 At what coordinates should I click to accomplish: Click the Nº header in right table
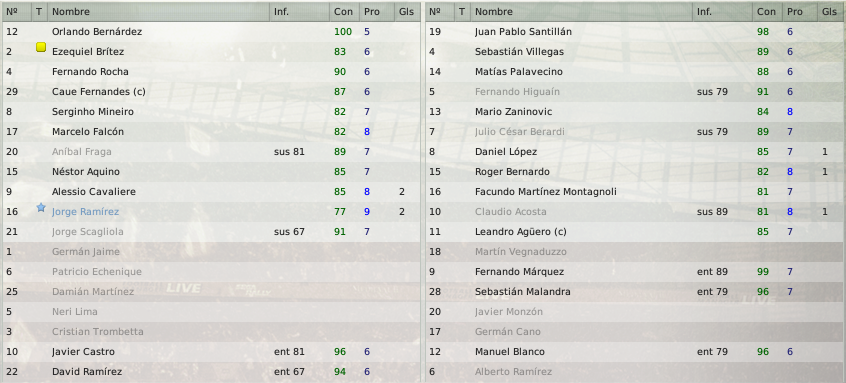pos(440,11)
